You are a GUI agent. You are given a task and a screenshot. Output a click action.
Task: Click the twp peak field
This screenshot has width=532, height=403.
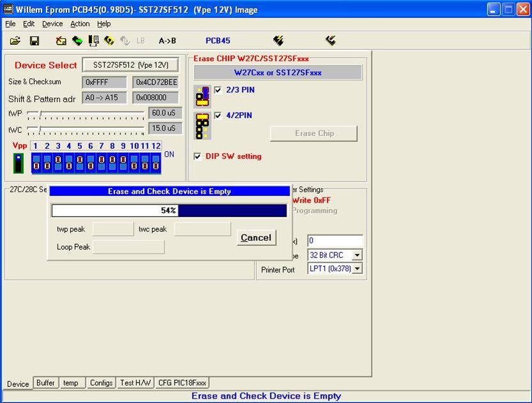(x=113, y=229)
